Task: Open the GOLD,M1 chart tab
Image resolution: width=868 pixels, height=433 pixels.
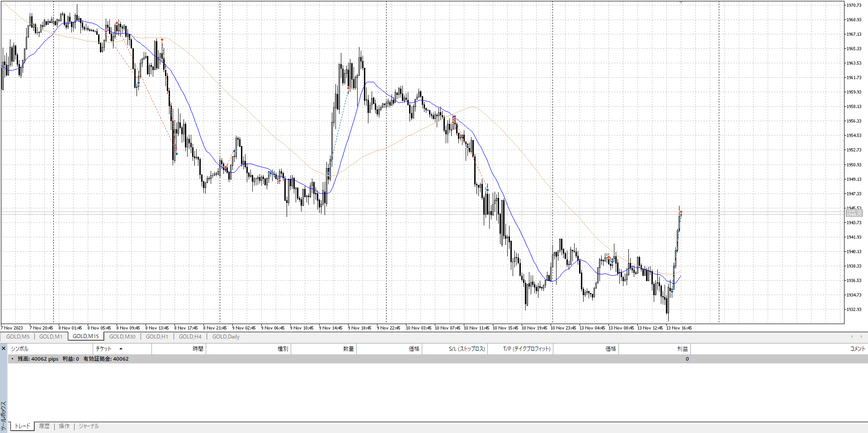Action: click(51, 337)
